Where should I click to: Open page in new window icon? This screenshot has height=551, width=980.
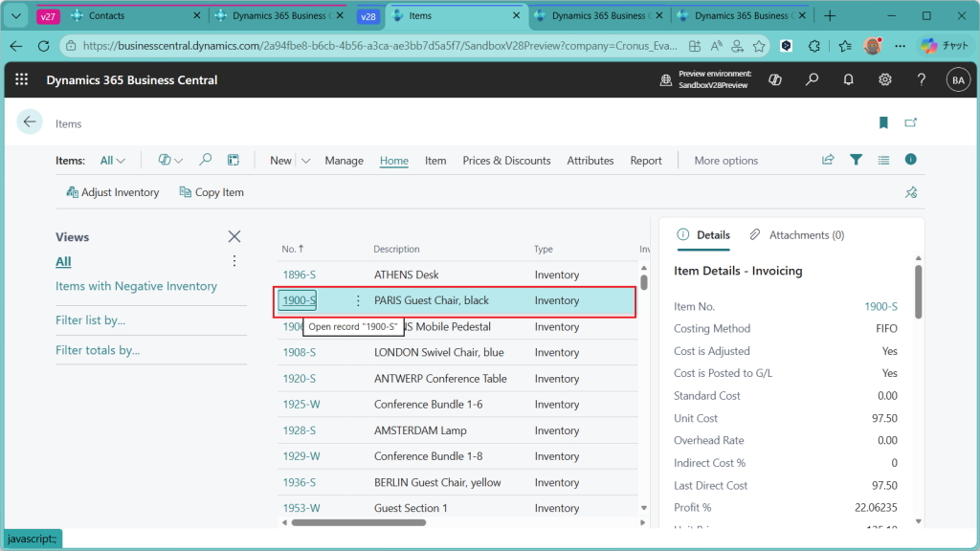911,122
